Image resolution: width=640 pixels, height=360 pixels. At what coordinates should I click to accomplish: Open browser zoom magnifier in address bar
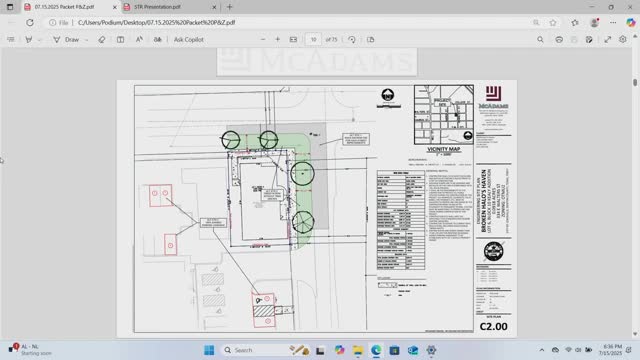pyautogui.click(x=536, y=22)
